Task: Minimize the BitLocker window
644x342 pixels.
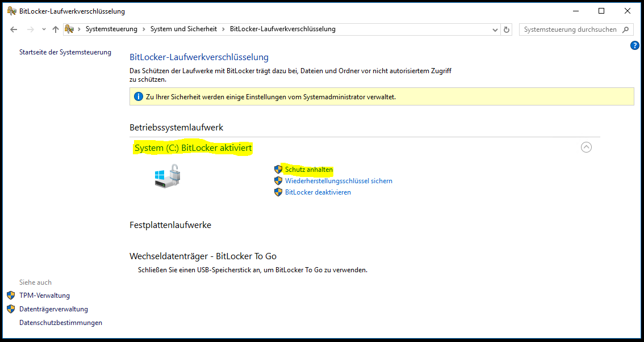Action: (x=575, y=11)
